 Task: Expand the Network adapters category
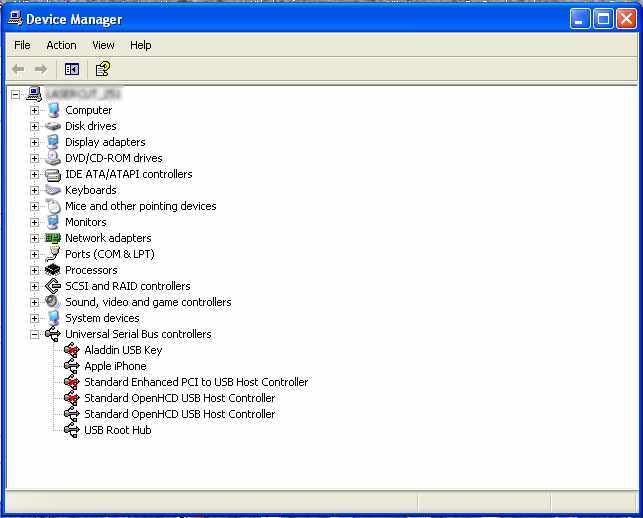(34, 239)
